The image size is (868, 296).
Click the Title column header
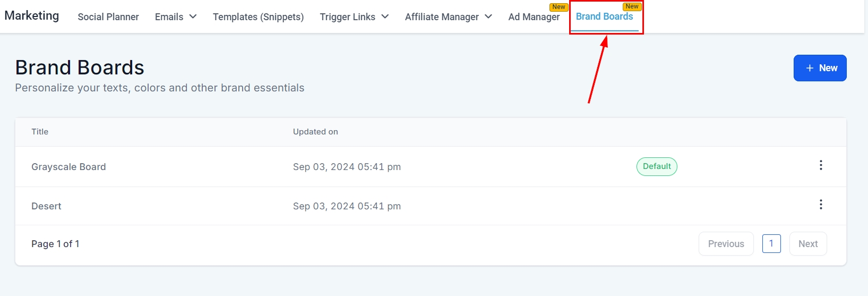point(40,132)
